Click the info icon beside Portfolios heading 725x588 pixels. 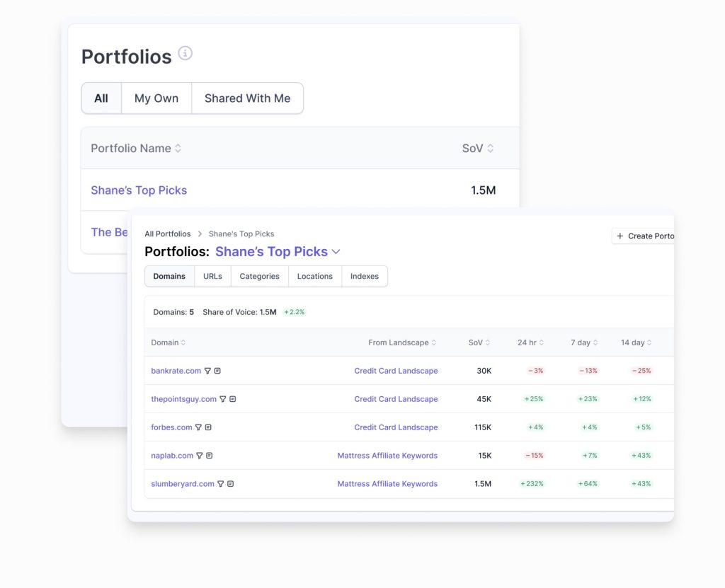click(185, 54)
